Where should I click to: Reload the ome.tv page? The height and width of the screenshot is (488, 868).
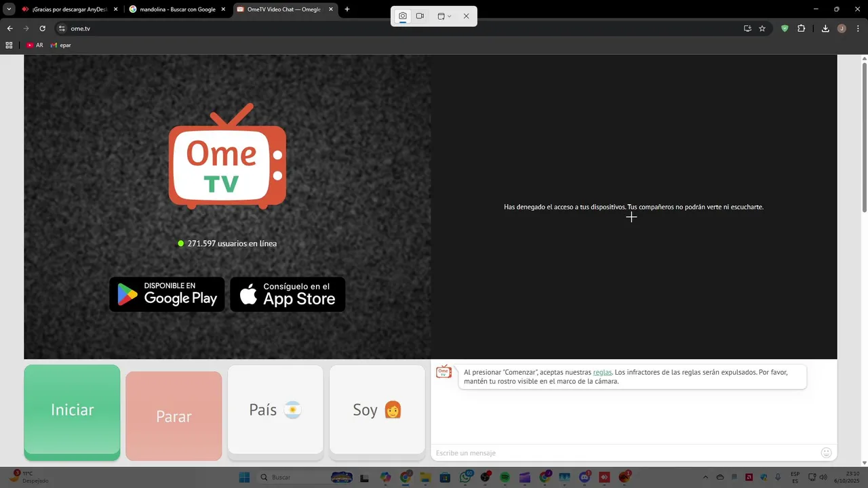point(43,28)
